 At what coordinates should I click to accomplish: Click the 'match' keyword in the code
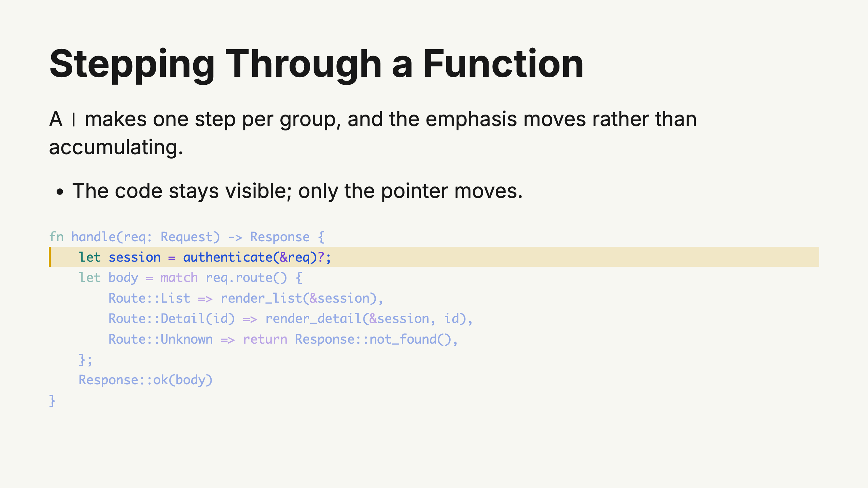[179, 278]
